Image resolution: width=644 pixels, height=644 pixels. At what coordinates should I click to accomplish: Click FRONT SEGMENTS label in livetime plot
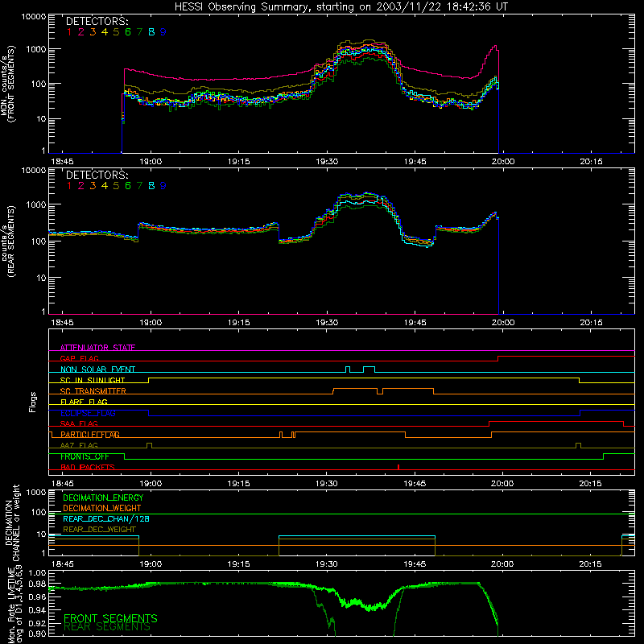pyautogui.click(x=110, y=618)
